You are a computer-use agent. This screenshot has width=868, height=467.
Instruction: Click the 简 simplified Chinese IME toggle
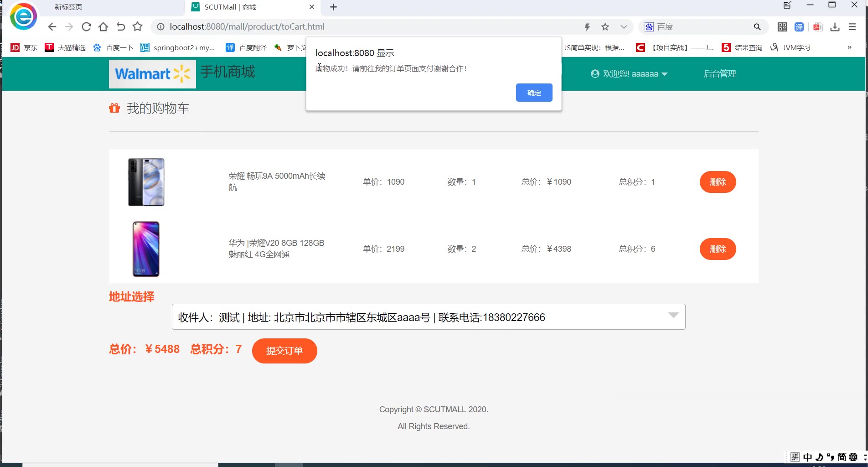pos(842,457)
